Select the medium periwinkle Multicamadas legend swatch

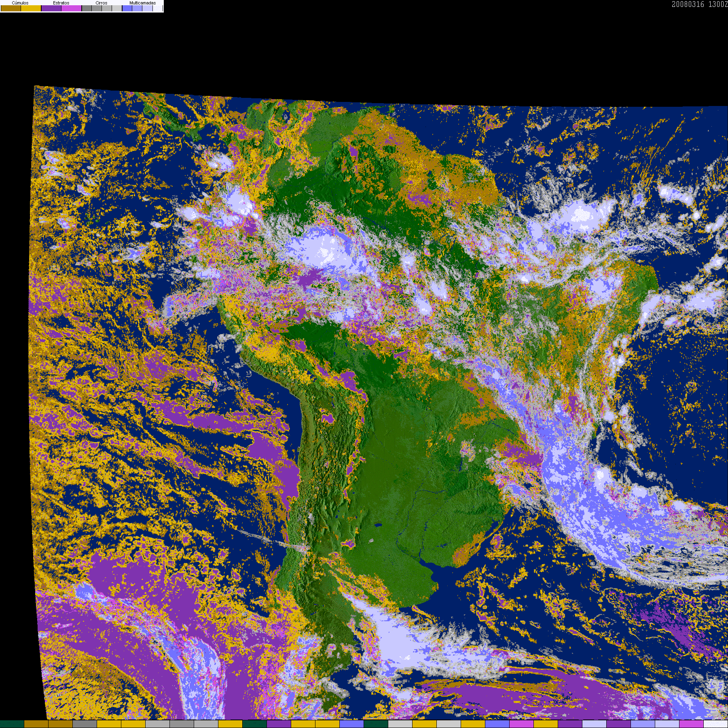click(x=137, y=8)
